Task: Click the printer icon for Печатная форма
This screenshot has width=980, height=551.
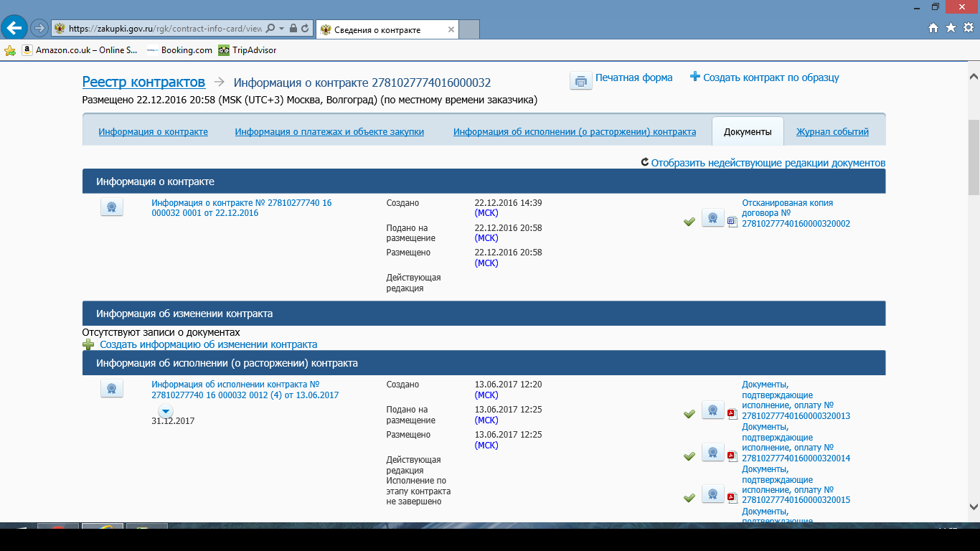Action: [580, 80]
